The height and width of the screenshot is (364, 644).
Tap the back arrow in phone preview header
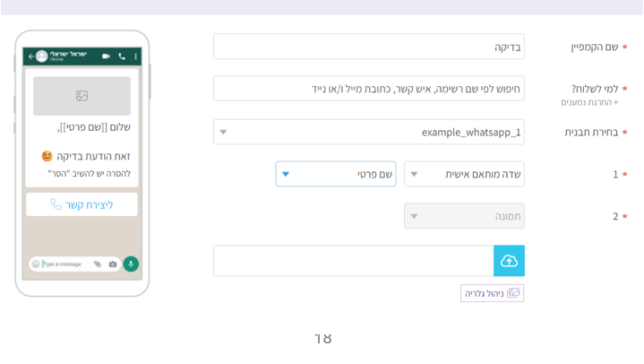(31, 56)
